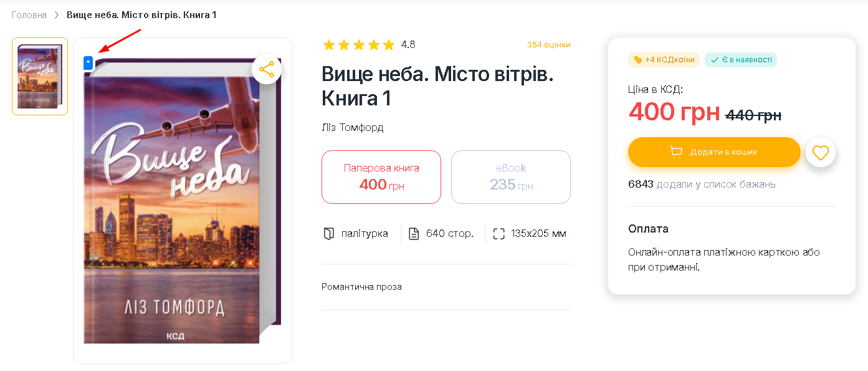The height and width of the screenshot is (371, 868).
Task: Select the Паперова книга format option
Action: (x=381, y=177)
